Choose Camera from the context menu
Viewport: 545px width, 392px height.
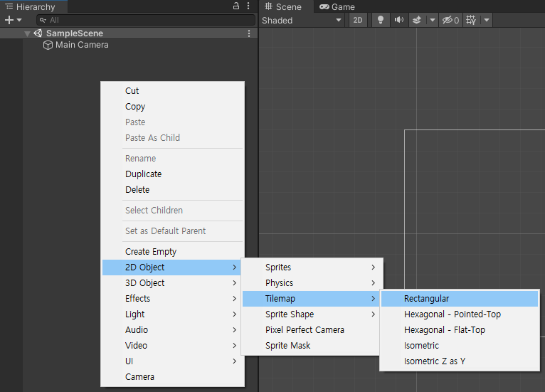click(172, 377)
